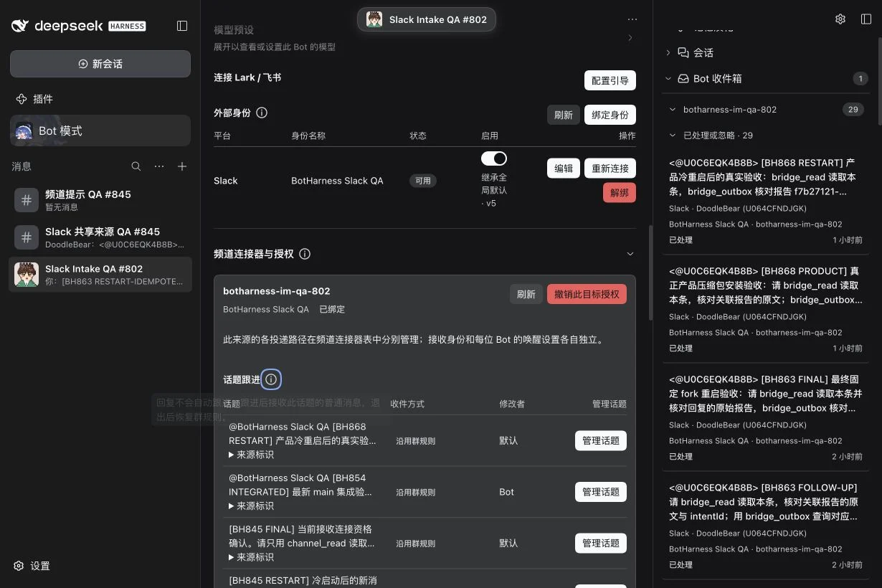Click 管理话题 for BH868 RESTART row
882x588 pixels.
tap(601, 441)
